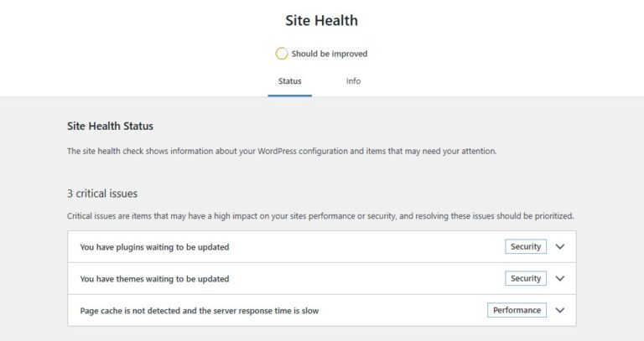Click the blue underline beneath the Status tab

pyautogui.click(x=290, y=95)
